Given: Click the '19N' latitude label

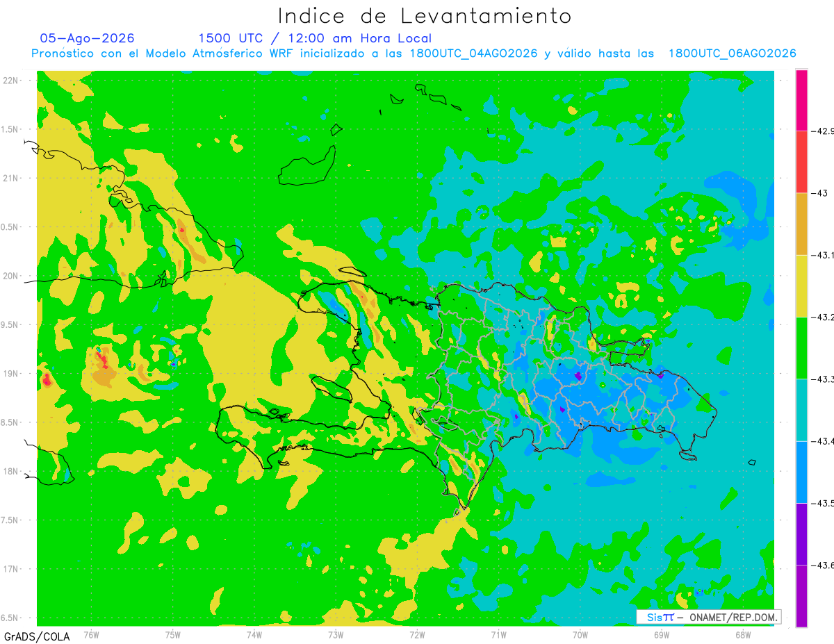Looking at the screenshot, I should pyautogui.click(x=10, y=374).
